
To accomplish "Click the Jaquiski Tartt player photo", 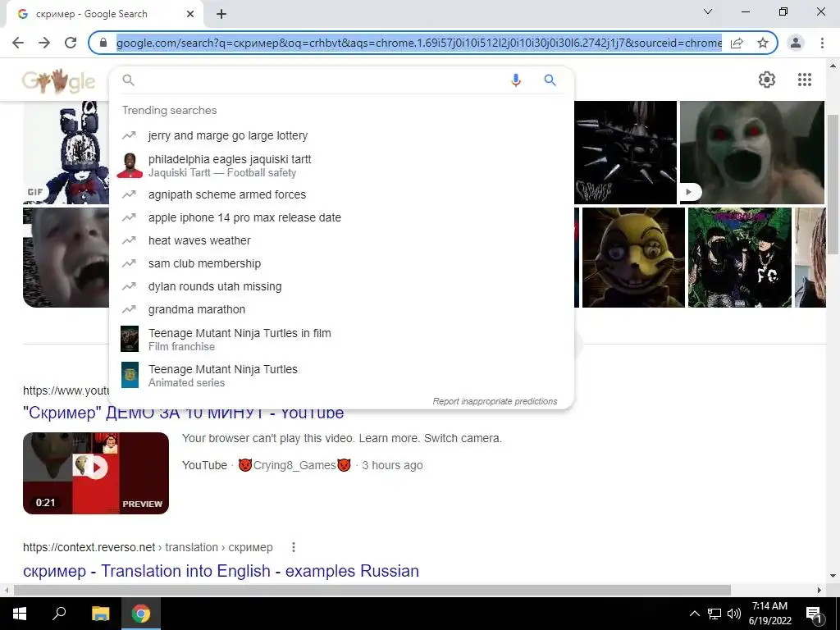I will [x=130, y=166].
